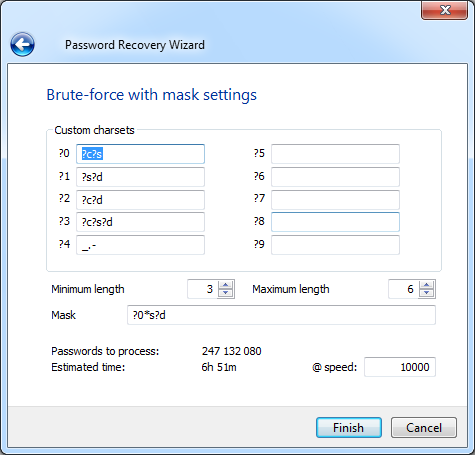Decrease Maximum length with down arrow
The width and height of the screenshot is (475, 455).
427,293
